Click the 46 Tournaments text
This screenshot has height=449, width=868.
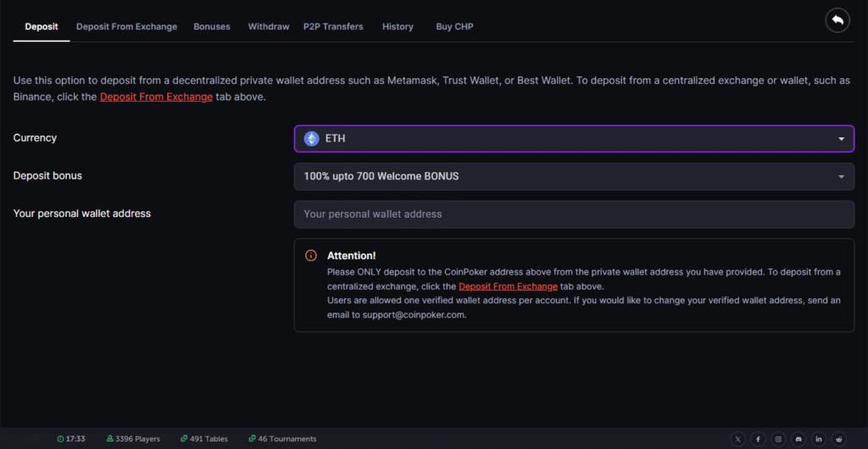(287, 439)
